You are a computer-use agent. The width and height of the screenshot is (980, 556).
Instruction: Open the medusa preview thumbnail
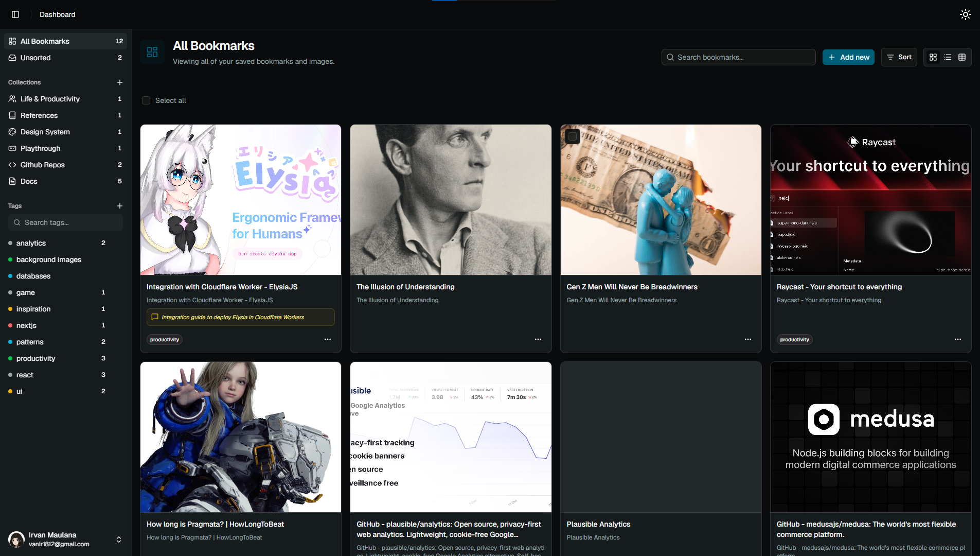tap(870, 437)
